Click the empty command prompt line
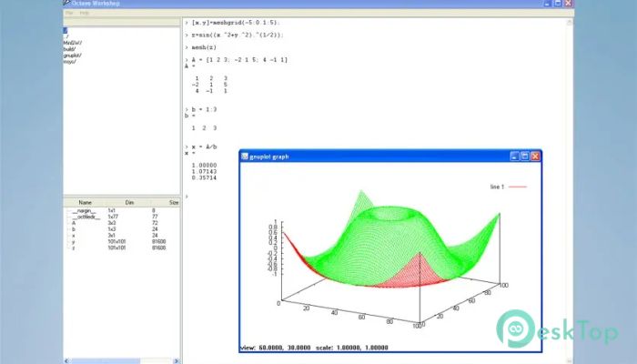Screen dimensions: 637x364 pos(187,197)
